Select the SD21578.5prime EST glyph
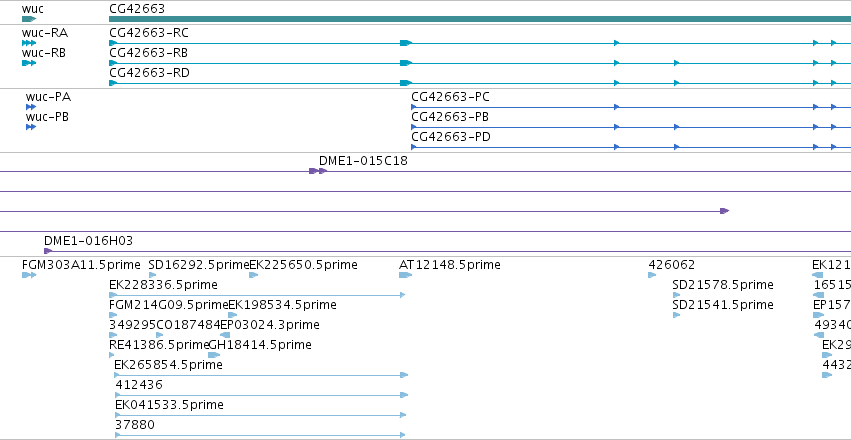The width and height of the screenshot is (851, 440). pyautogui.click(x=676, y=295)
